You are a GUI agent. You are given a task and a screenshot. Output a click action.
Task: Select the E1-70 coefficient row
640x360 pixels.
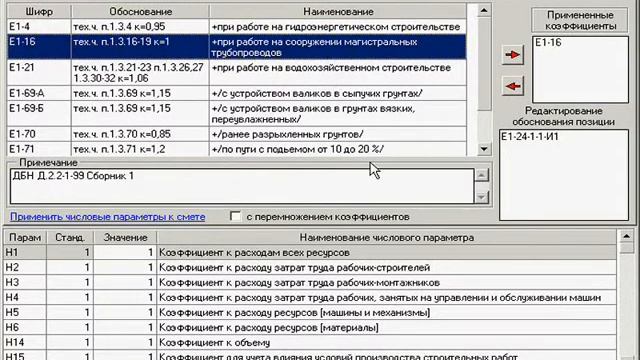click(237, 134)
